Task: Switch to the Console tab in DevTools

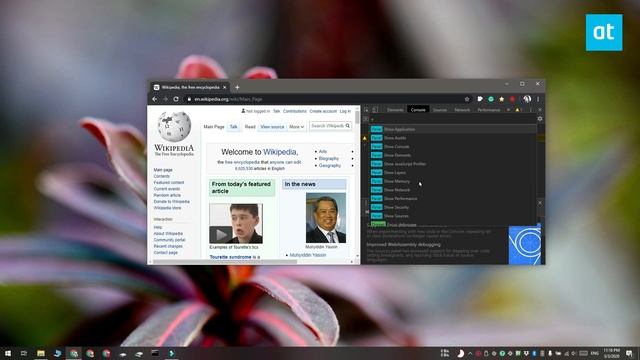Action: (x=418, y=110)
